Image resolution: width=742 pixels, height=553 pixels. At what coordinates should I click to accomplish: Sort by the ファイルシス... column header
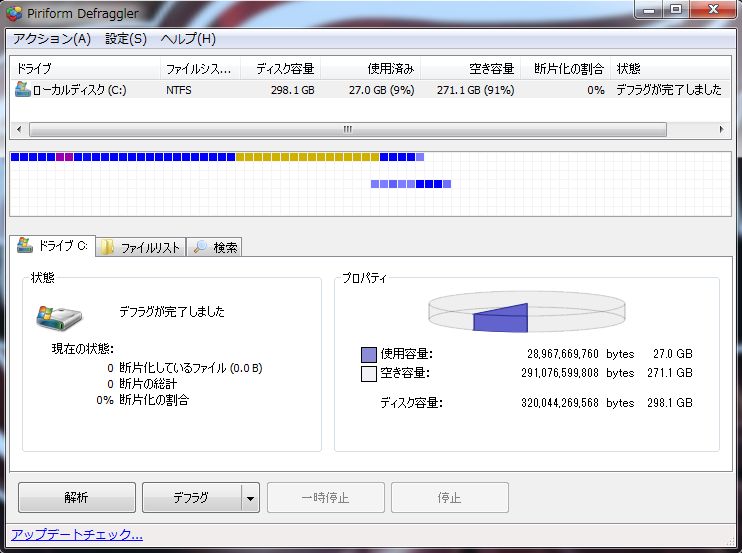[x=200, y=69]
